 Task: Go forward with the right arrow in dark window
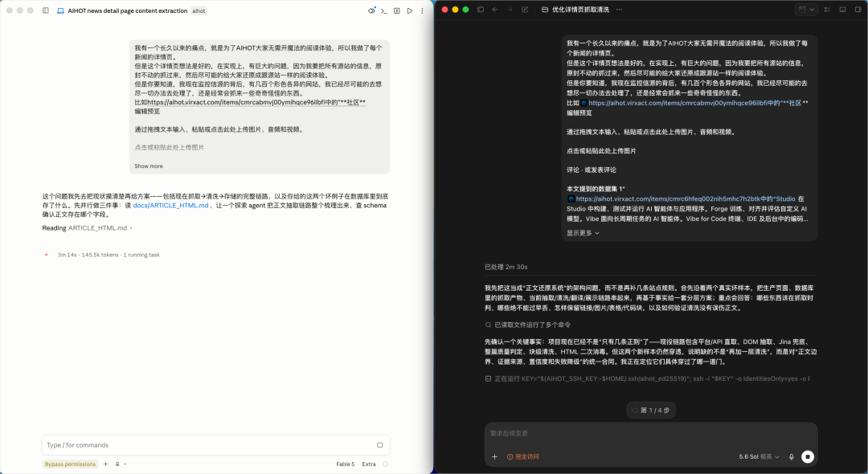click(x=510, y=10)
